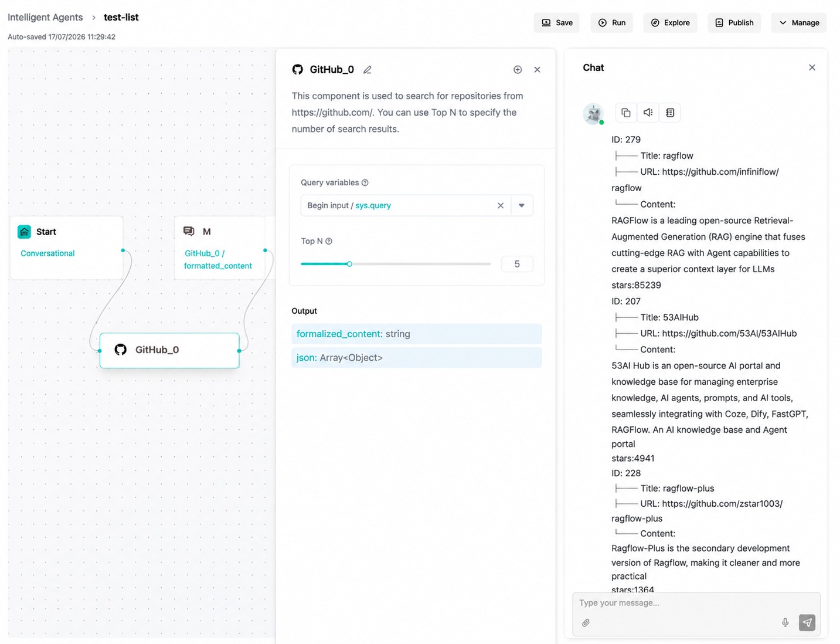The image size is (840, 644).
Task: Click the Start node output connector dot
Action: tap(123, 250)
